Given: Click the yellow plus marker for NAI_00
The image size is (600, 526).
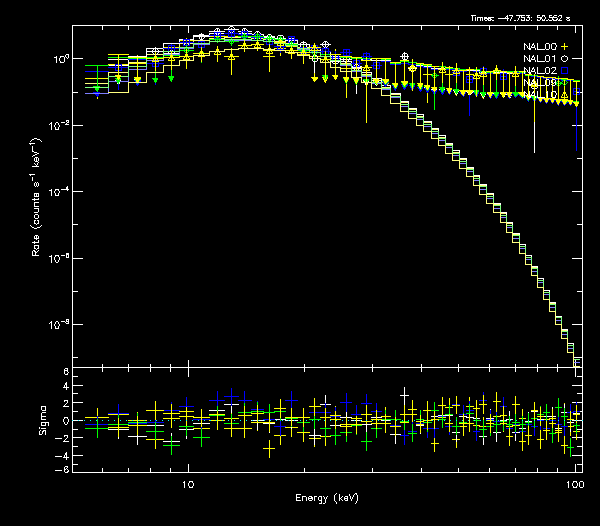Looking at the screenshot, I should tap(564, 46).
